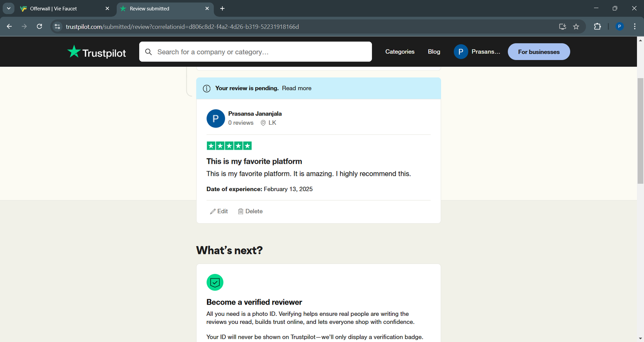Screen dimensions: 644x342
Task: Click the search magnifier icon
Action: tap(149, 52)
